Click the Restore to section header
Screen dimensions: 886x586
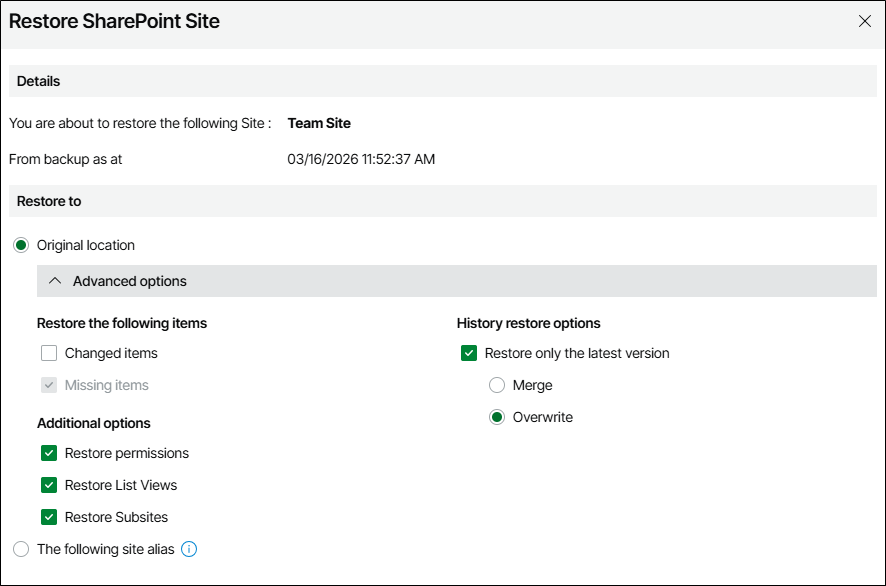coord(49,201)
